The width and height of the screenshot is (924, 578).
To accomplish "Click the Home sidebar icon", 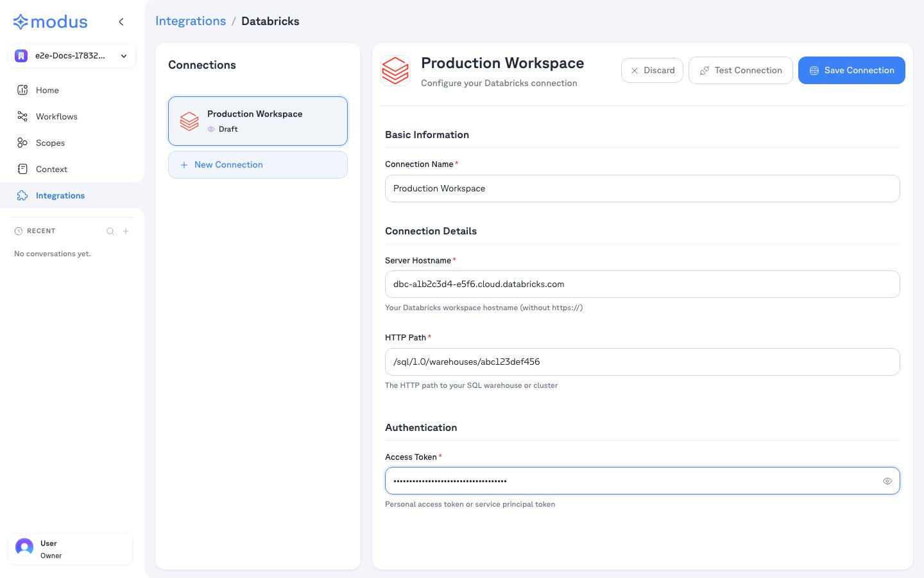I will click(22, 90).
